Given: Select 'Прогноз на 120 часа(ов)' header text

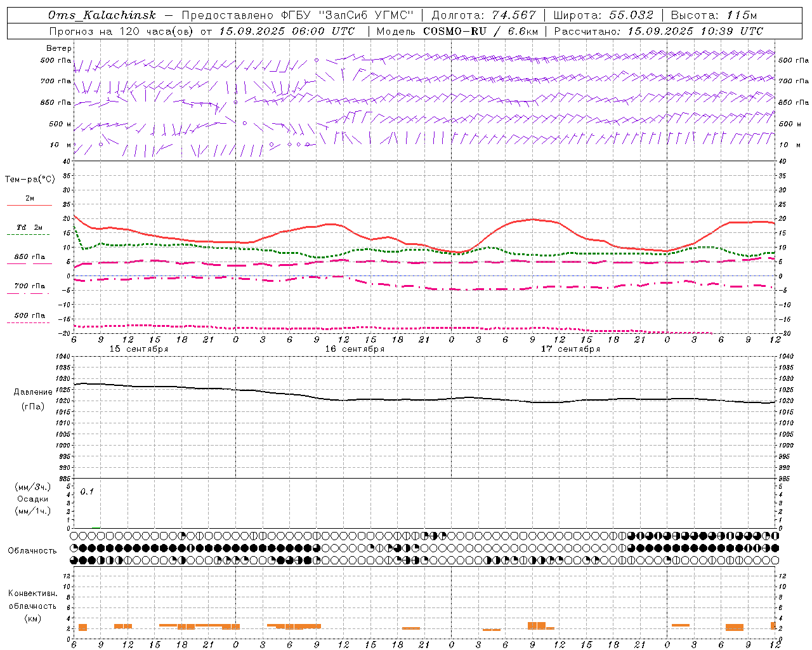Looking at the screenshot, I should tap(122, 31).
